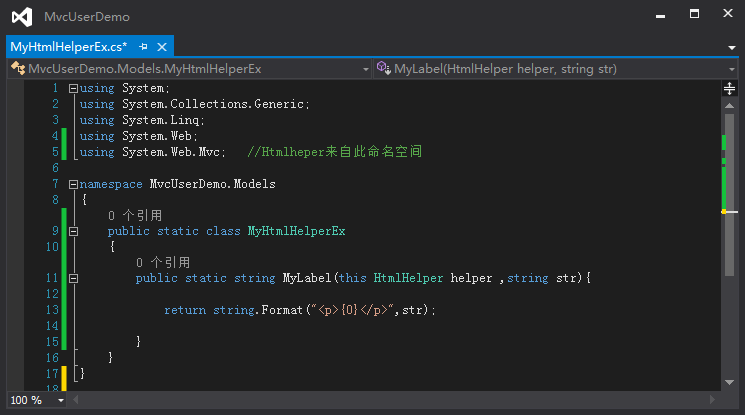Image resolution: width=745 pixels, height=415 pixels.
Task: Open the document tab overflow dropdown
Action: click(732, 48)
